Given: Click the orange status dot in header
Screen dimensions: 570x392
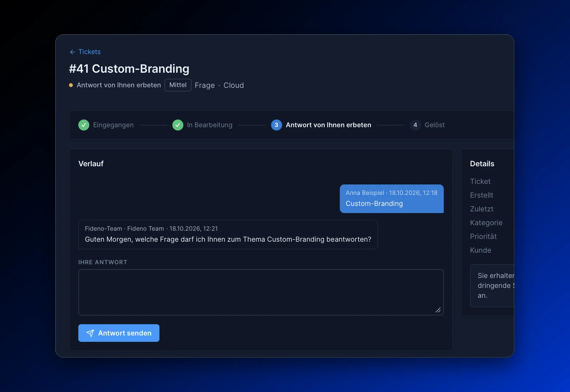Looking at the screenshot, I should point(71,85).
